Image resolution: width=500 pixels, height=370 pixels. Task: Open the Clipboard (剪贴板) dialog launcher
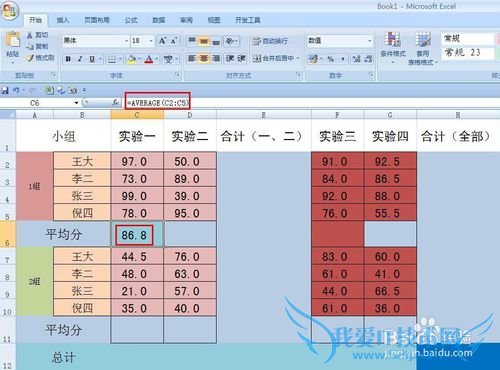53,75
